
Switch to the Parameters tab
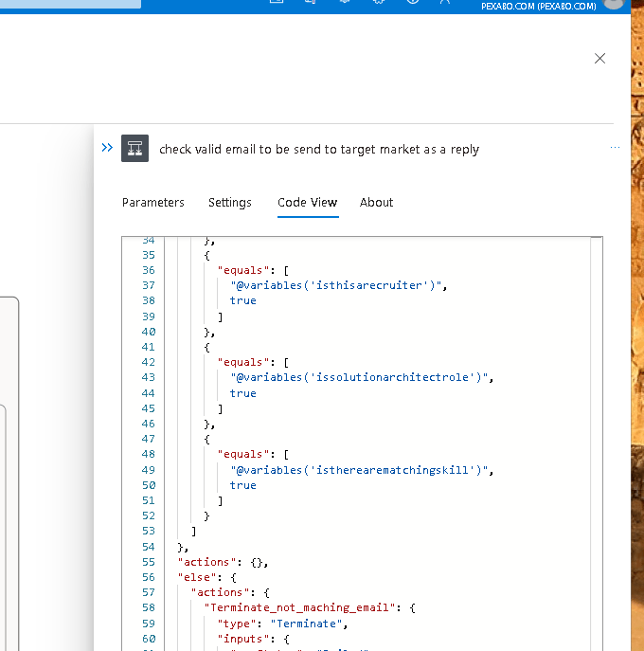[x=153, y=202]
